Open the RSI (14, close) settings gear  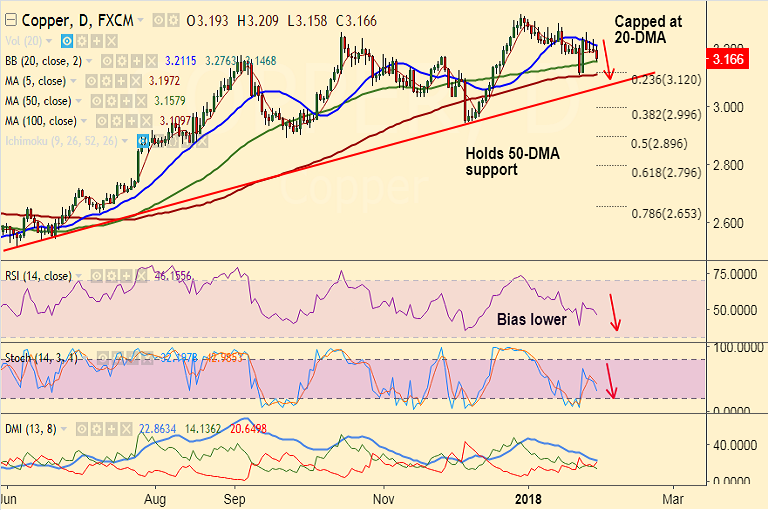click(111, 276)
